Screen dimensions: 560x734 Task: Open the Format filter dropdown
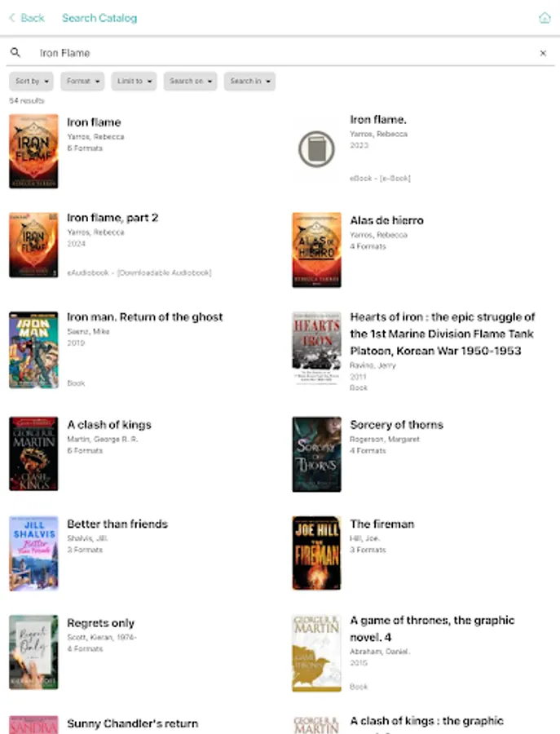[82, 81]
